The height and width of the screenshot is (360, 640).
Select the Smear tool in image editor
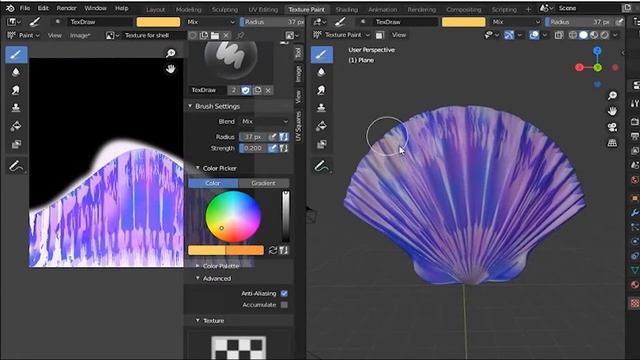16,90
